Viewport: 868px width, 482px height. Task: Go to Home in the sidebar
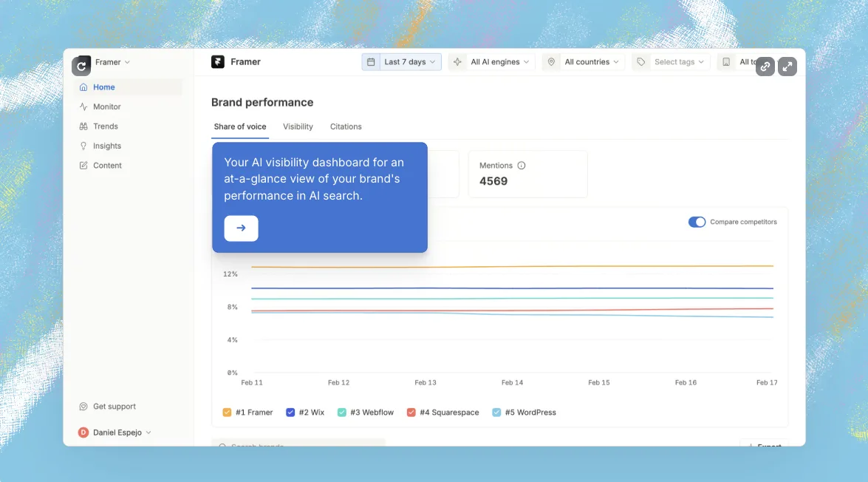point(128,87)
